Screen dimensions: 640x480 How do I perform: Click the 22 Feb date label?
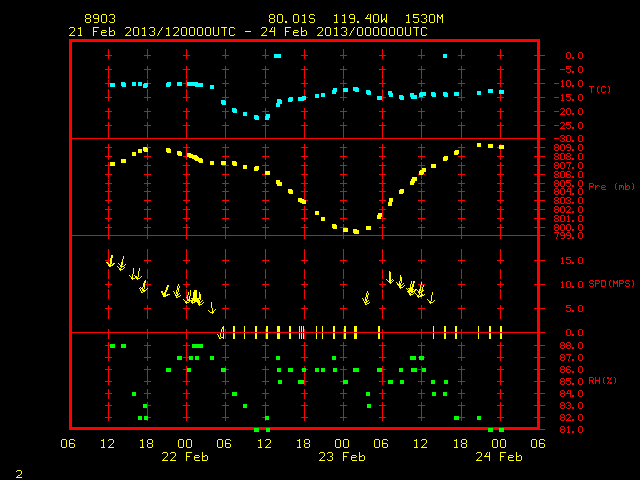(185, 457)
